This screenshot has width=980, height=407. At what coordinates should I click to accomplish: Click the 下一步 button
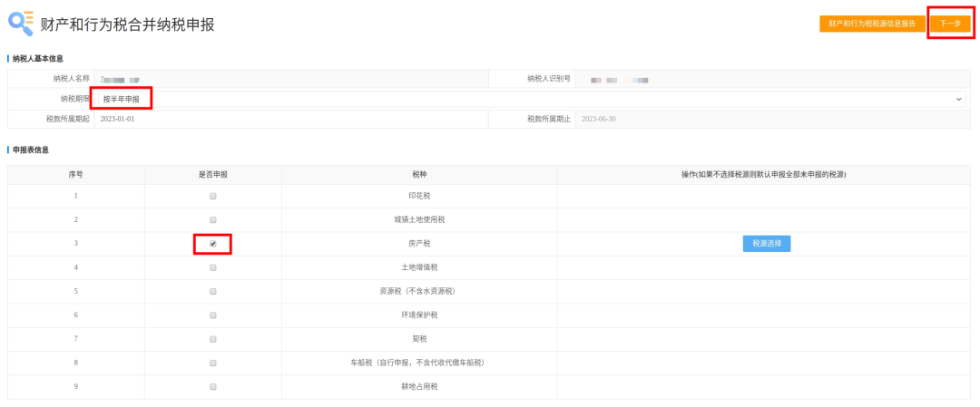950,24
